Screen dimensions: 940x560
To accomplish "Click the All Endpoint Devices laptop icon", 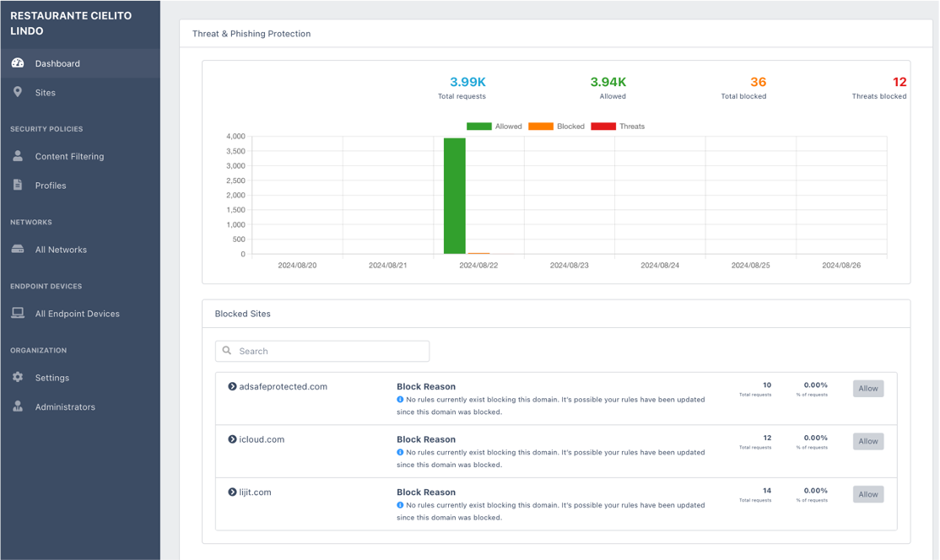I will tap(18, 313).
